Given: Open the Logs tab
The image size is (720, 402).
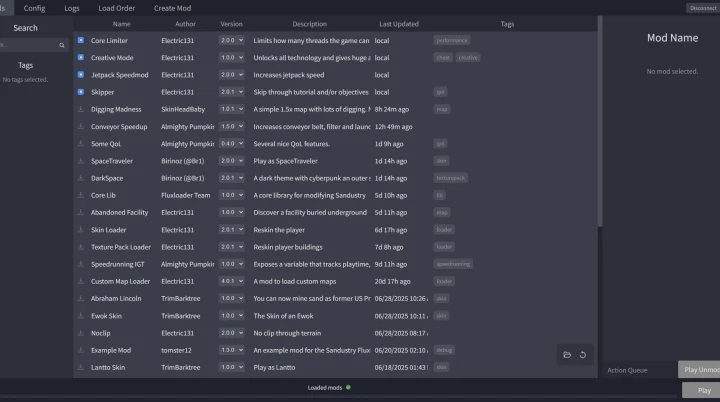Looking at the screenshot, I should (72, 8).
